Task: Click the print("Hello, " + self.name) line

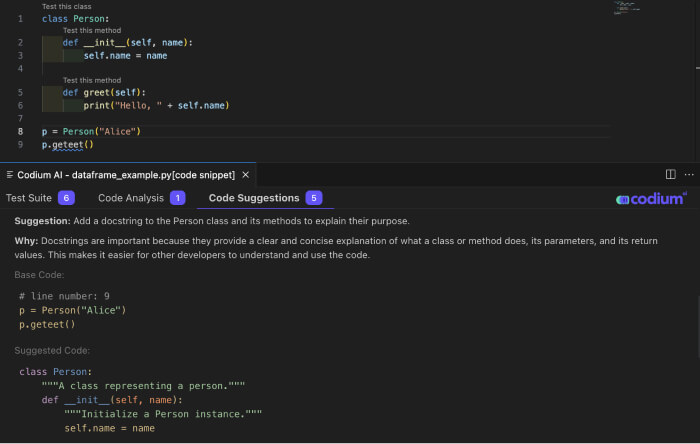Action: pos(156,106)
